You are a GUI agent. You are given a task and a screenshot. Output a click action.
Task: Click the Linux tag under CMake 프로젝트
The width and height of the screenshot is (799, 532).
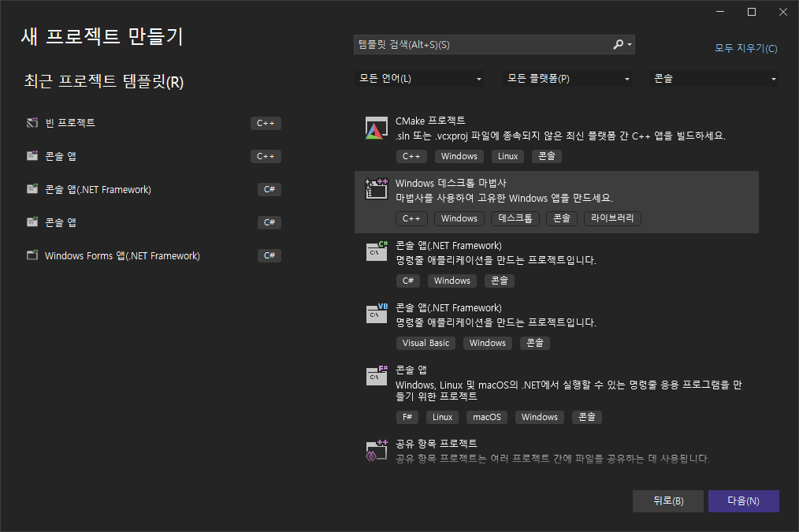[x=507, y=156]
